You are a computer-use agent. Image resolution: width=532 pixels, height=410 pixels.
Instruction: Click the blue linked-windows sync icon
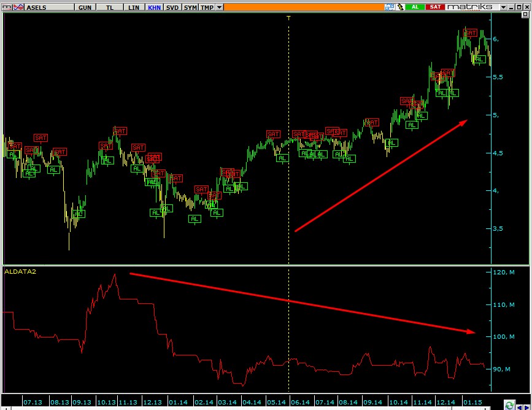[x=390, y=7]
